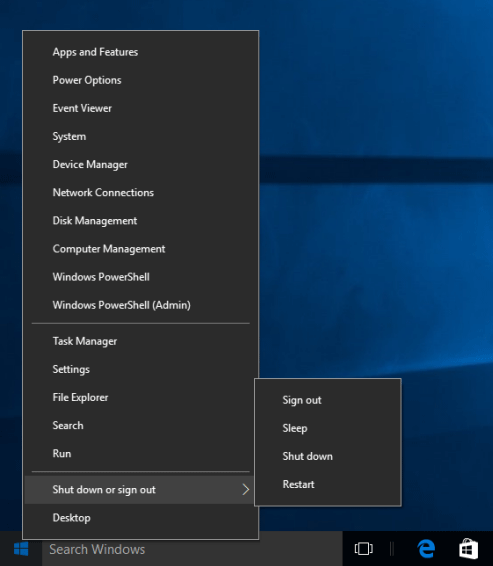The width and height of the screenshot is (493, 566).
Task: Launch Microsoft Edge from the taskbar
Action: pos(426,549)
